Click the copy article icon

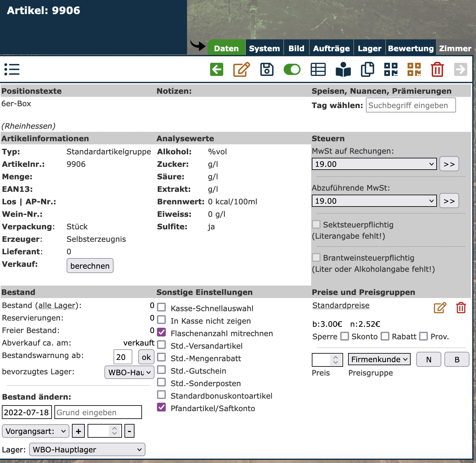click(367, 69)
